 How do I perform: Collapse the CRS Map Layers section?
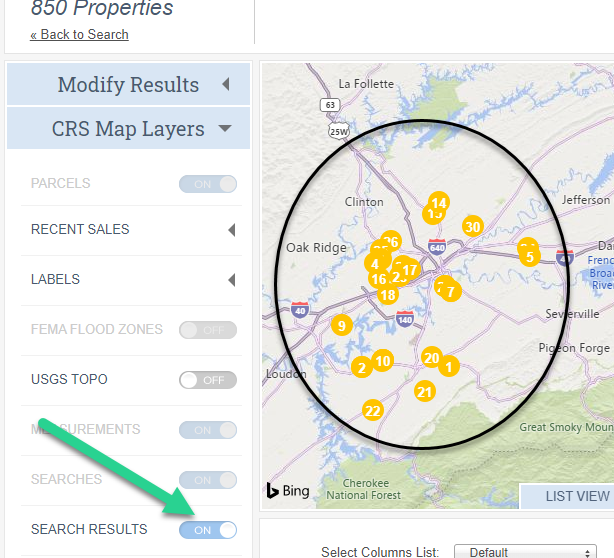click(x=225, y=128)
